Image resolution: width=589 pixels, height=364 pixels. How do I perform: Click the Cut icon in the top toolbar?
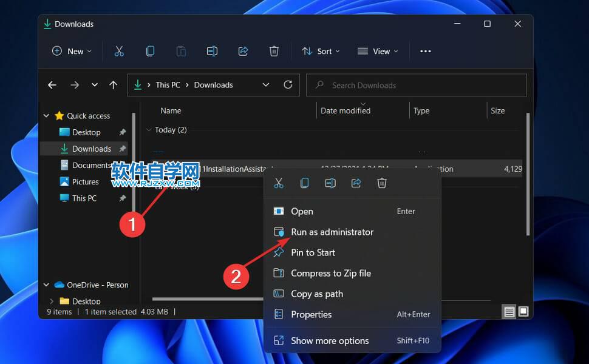click(x=119, y=51)
